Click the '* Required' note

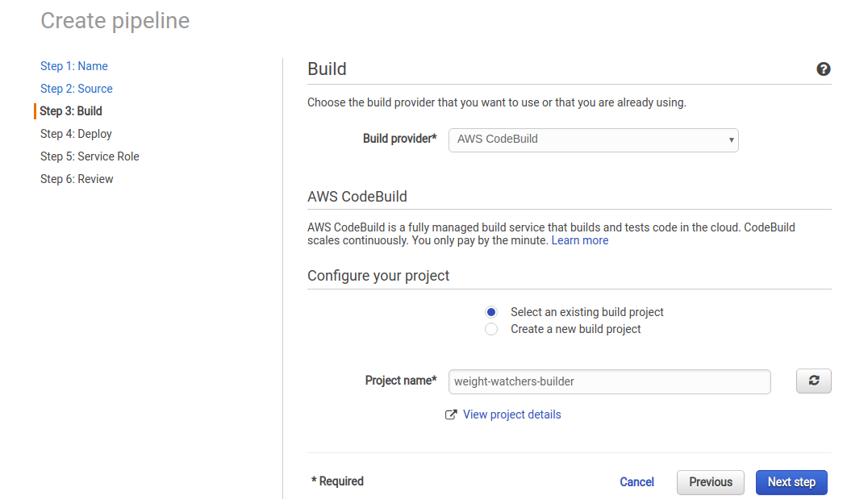click(x=338, y=481)
